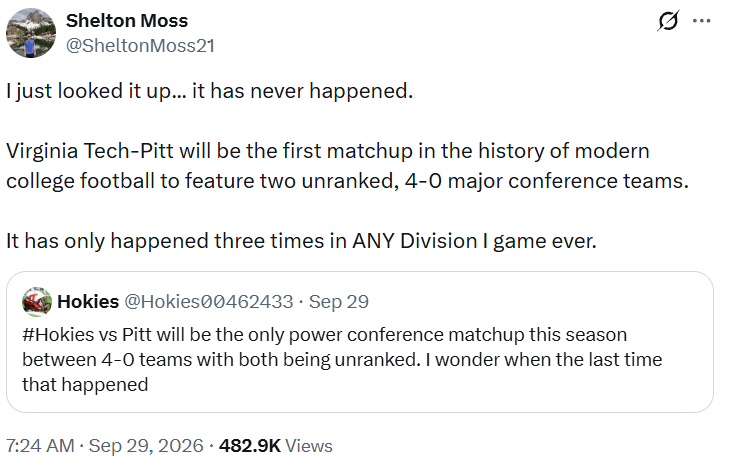This screenshot has height=472, width=730.
Task: Open the Grok explain-post icon
Action: point(669,21)
